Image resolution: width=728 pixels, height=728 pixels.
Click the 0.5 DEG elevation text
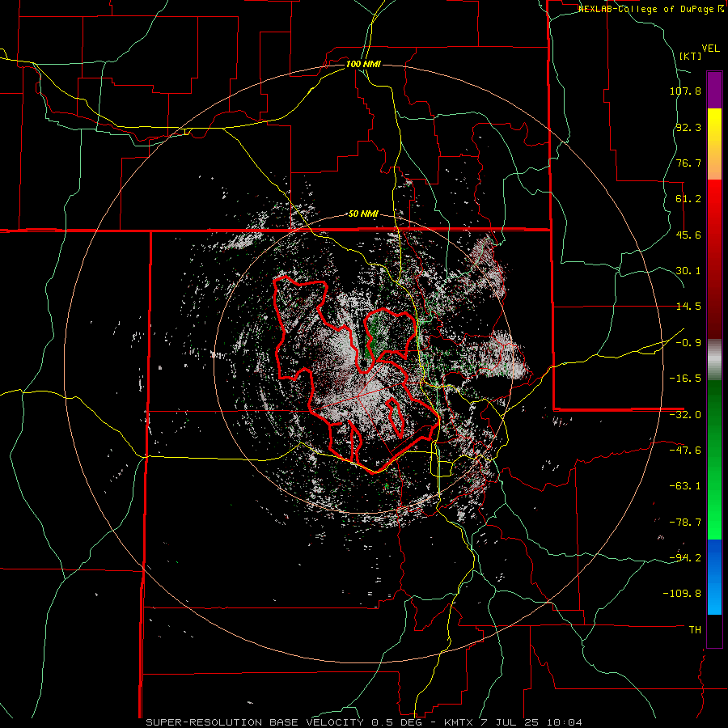click(x=400, y=722)
